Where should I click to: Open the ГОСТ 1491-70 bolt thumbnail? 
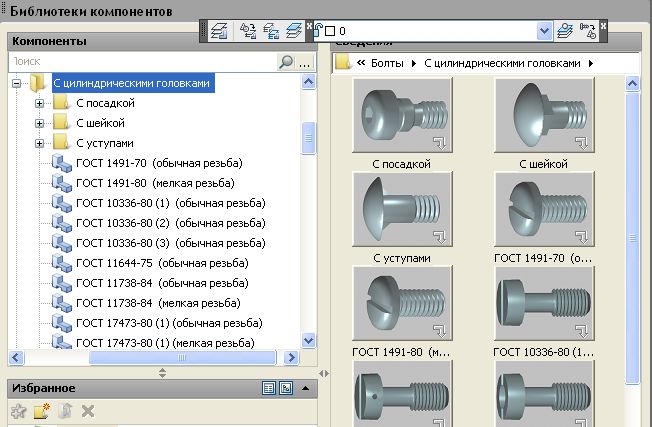coord(544,209)
